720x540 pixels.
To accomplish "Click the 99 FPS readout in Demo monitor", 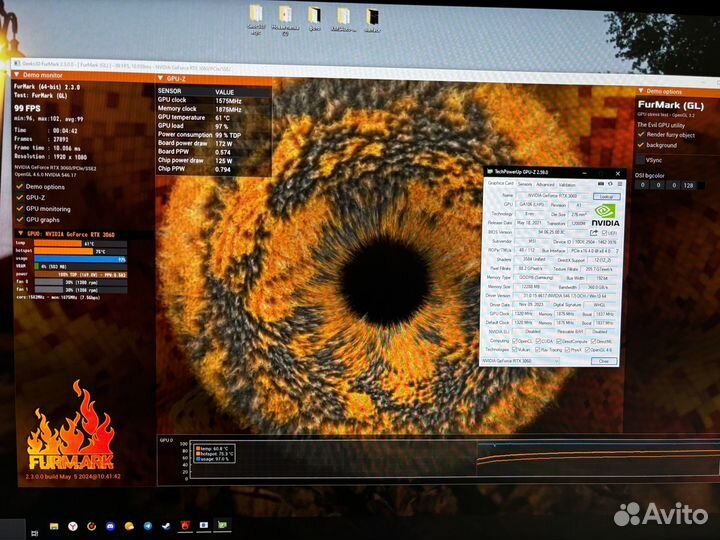I will tap(28, 108).
